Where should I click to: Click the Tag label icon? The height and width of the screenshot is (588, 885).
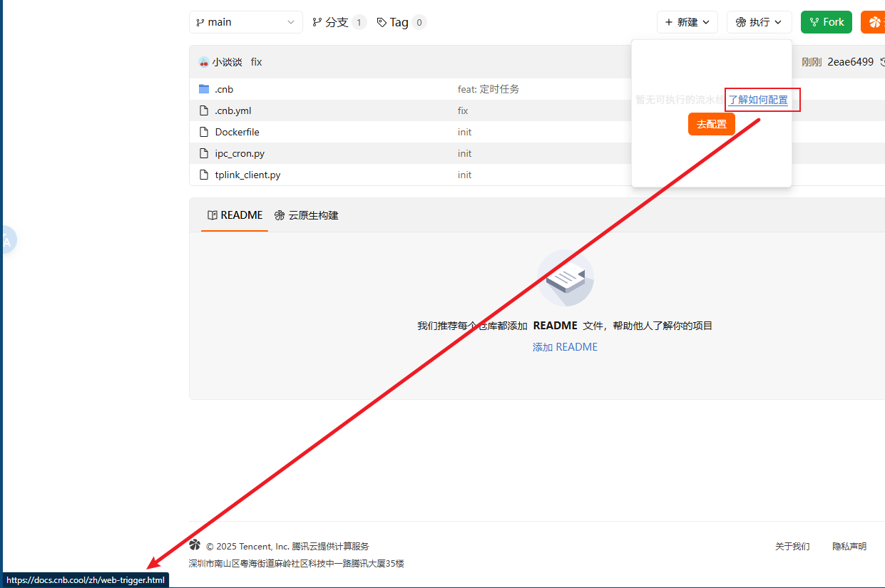click(383, 21)
